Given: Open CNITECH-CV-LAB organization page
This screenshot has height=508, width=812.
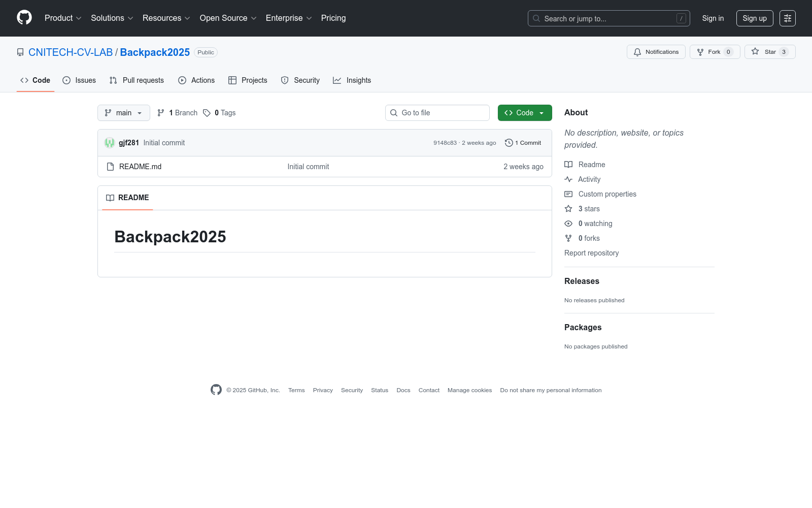Looking at the screenshot, I should tap(71, 52).
